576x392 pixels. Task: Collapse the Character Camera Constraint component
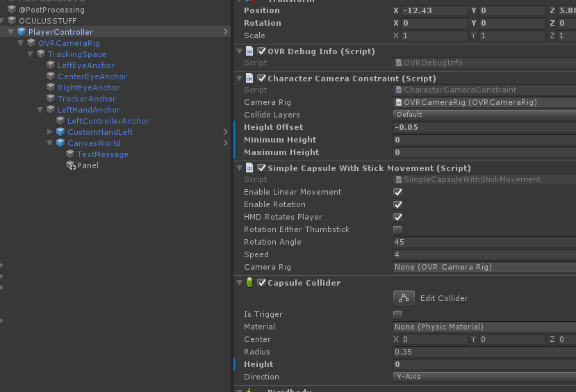240,79
